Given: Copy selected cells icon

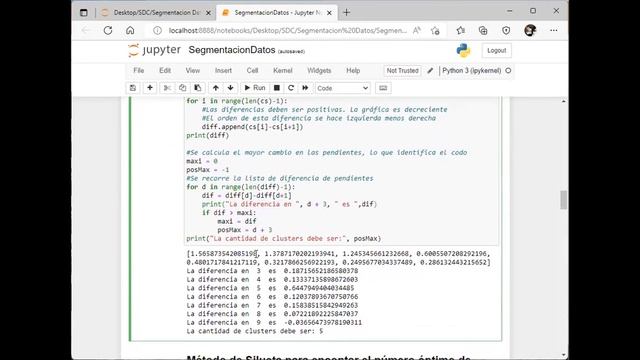Looking at the screenshot, I should [x=182, y=88].
